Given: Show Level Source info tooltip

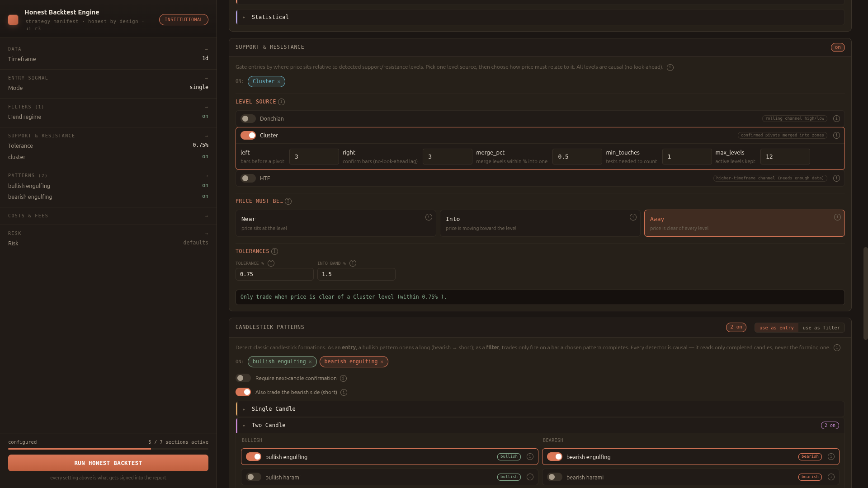Looking at the screenshot, I should click(x=281, y=102).
